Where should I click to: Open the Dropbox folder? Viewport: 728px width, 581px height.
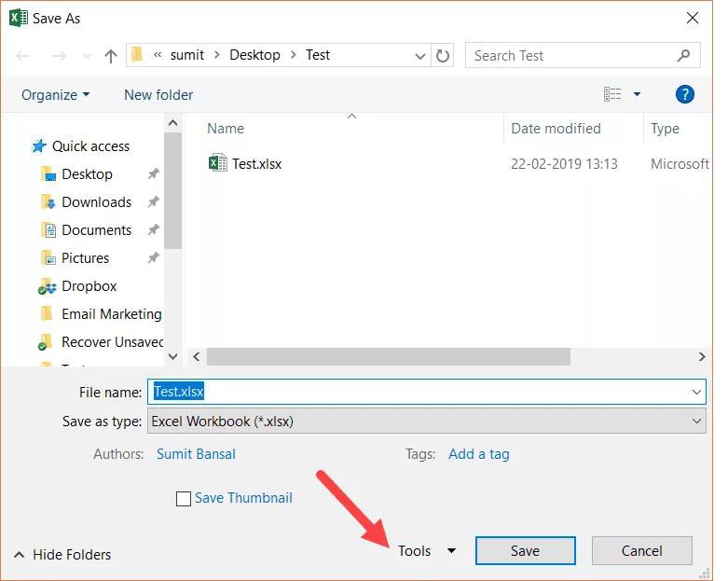point(89,285)
